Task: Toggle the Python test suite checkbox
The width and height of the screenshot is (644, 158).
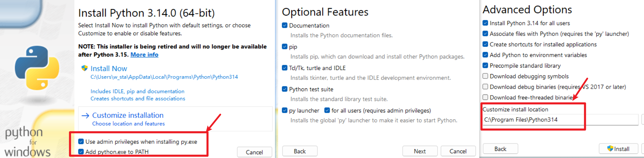Action: (x=285, y=89)
